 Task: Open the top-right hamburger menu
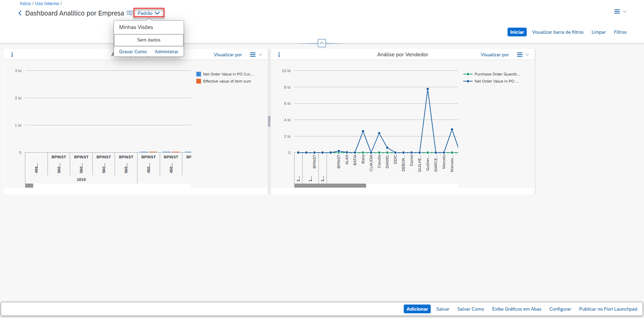click(x=617, y=11)
